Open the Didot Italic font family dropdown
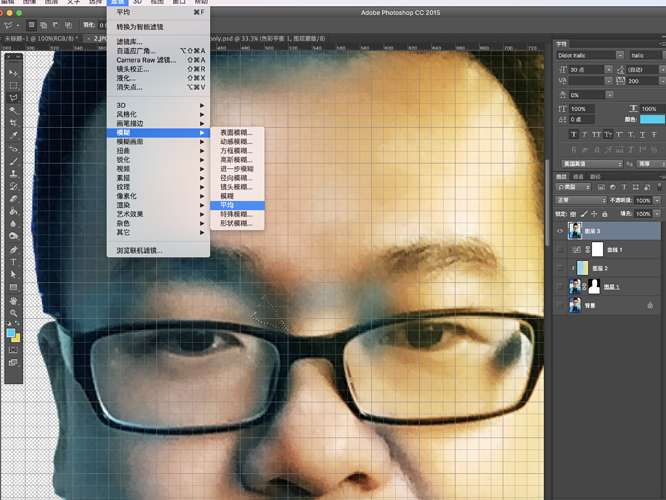This screenshot has height=500, width=666. pyautogui.click(x=620, y=55)
